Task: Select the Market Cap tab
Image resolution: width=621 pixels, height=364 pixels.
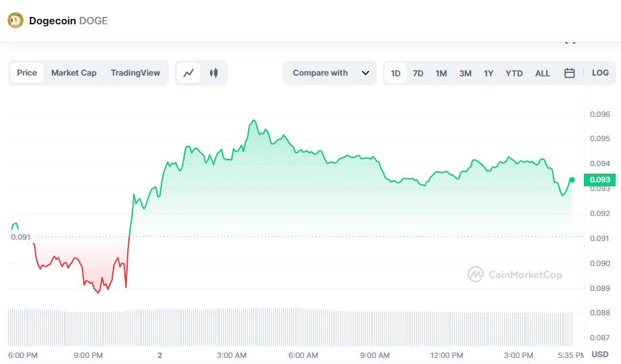Action: (74, 73)
